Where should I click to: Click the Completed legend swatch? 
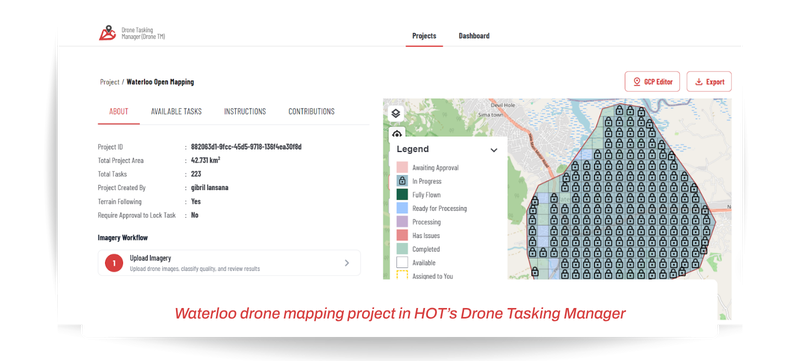pyautogui.click(x=402, y=249)
